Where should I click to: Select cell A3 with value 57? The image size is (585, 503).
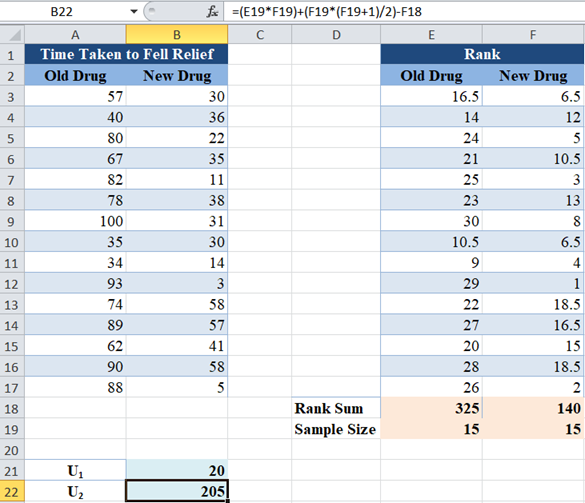point(75,96)
